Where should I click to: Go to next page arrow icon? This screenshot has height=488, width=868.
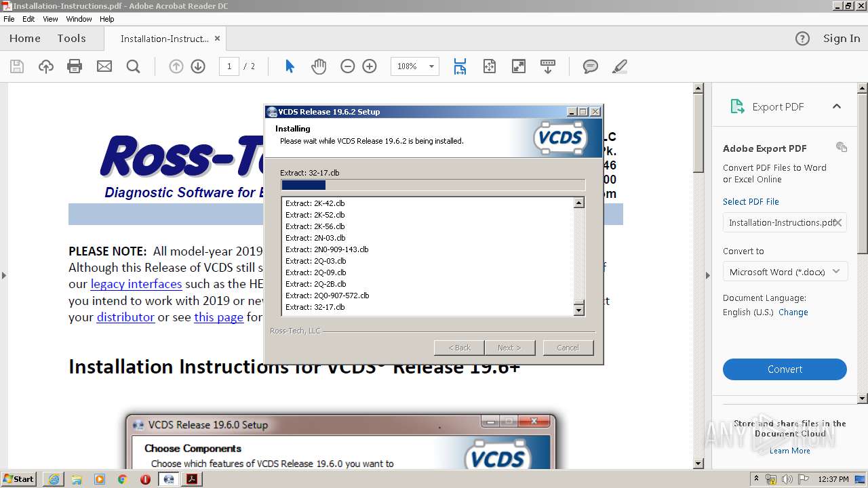(198, 66)
